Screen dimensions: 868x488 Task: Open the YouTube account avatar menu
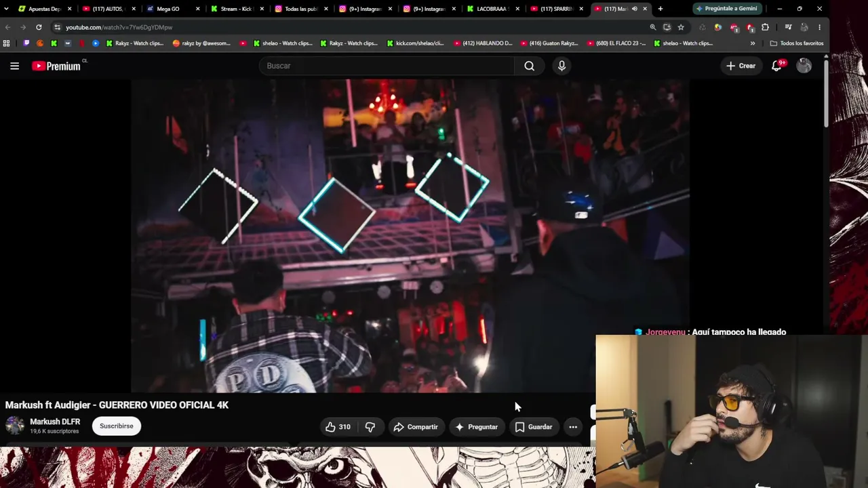[x=804, y=66]
